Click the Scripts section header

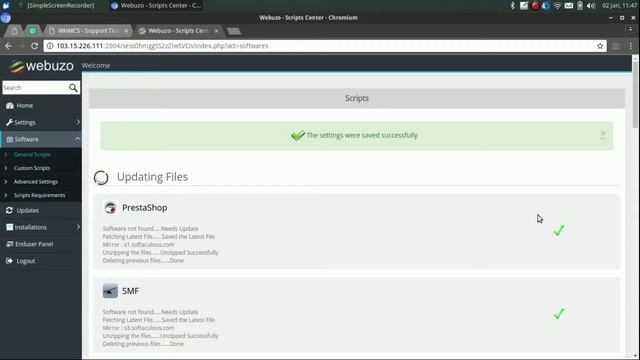pyautogui.click(x=357, y=98)
